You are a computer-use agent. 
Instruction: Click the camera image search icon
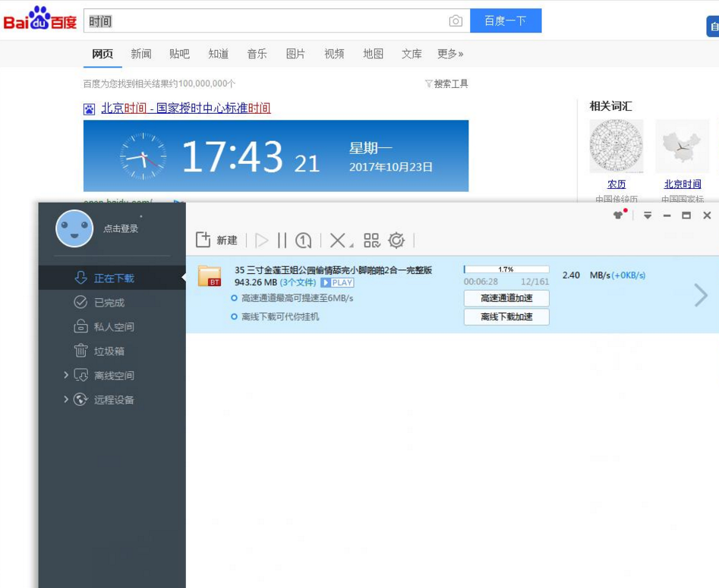pyautogui.click(x=456, y=21)
